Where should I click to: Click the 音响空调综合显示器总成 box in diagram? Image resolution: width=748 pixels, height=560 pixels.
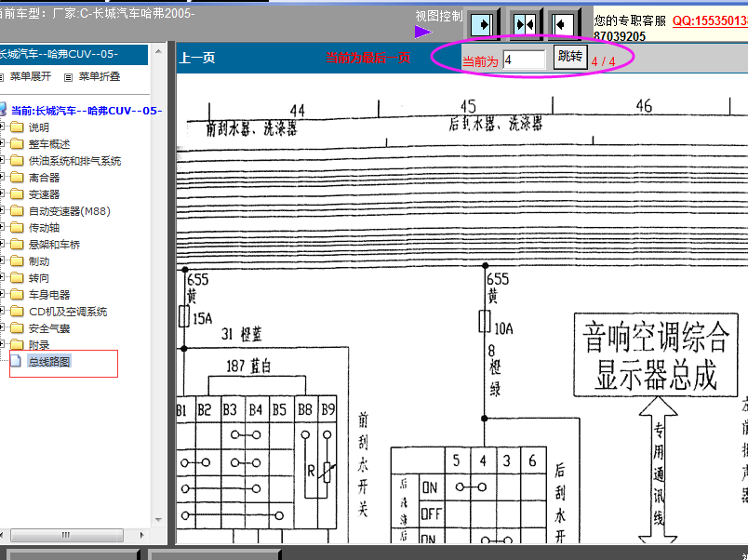[x=656, y=355]
